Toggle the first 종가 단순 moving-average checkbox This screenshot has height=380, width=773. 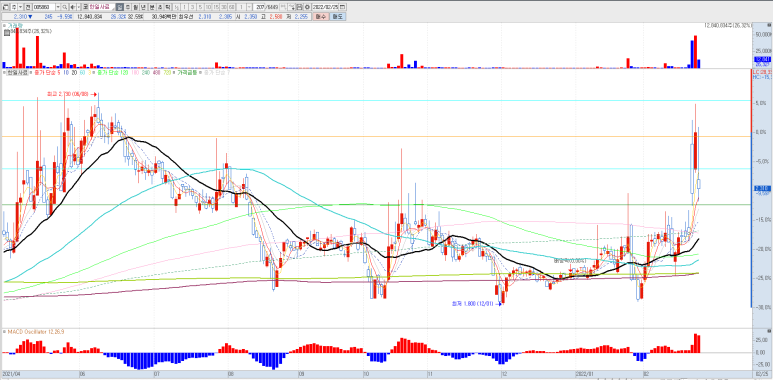[x=31, y=72]
